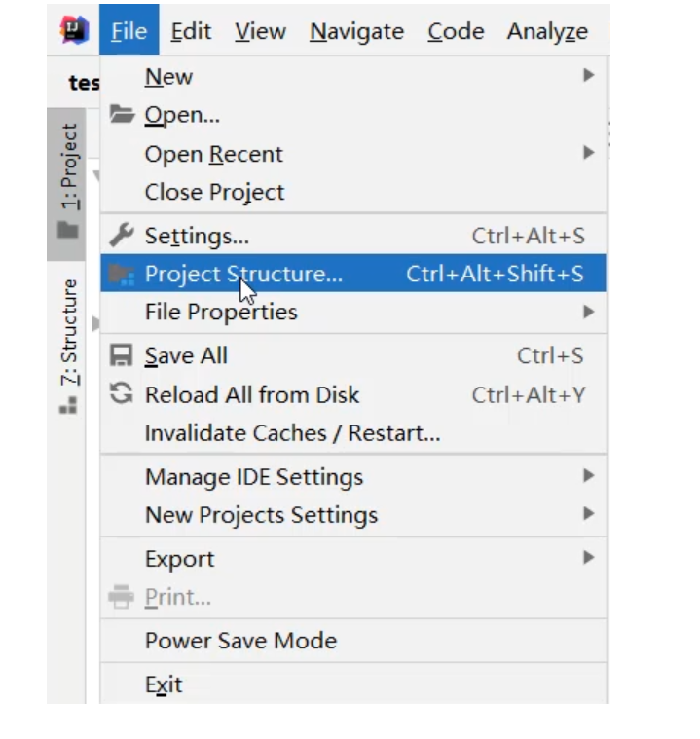Click the Project Structure folder icon
This screenshot has height=739, width=700.
coord(122,275)
